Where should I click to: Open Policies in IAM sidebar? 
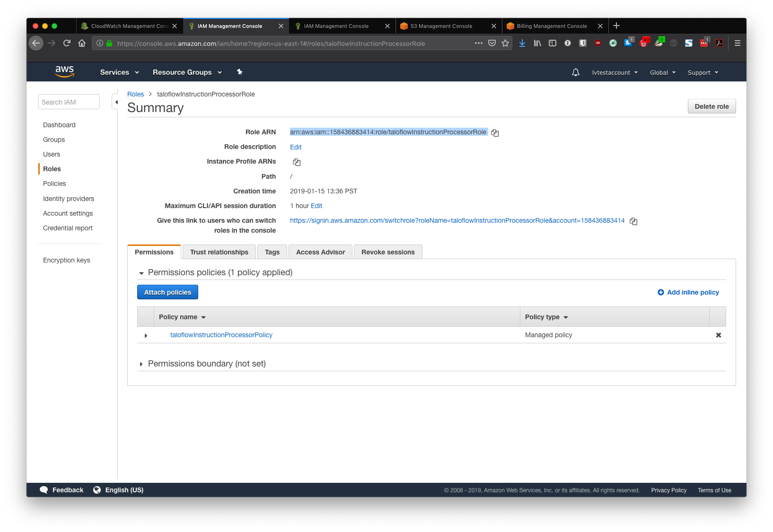[x=54, y=183]
